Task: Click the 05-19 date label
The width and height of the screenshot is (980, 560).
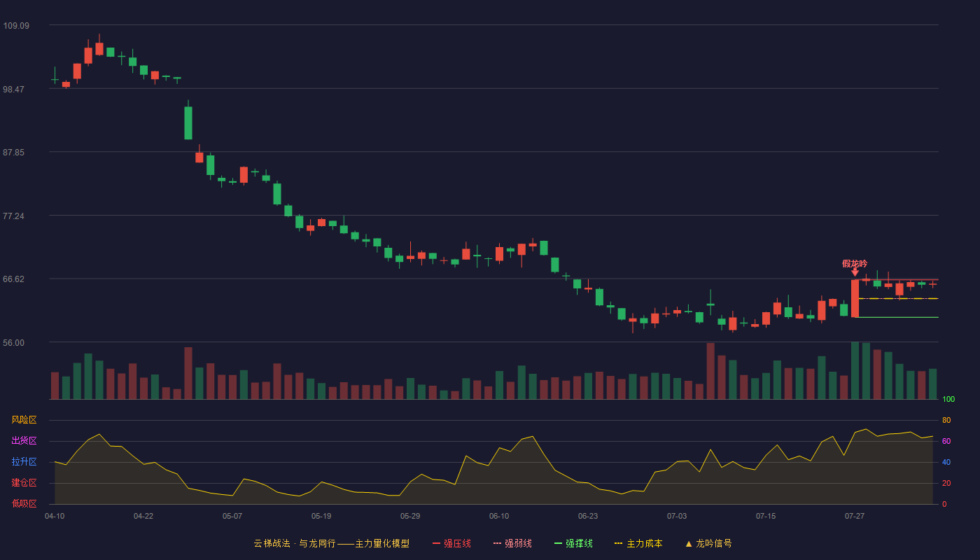Action: tap(321, 516)
